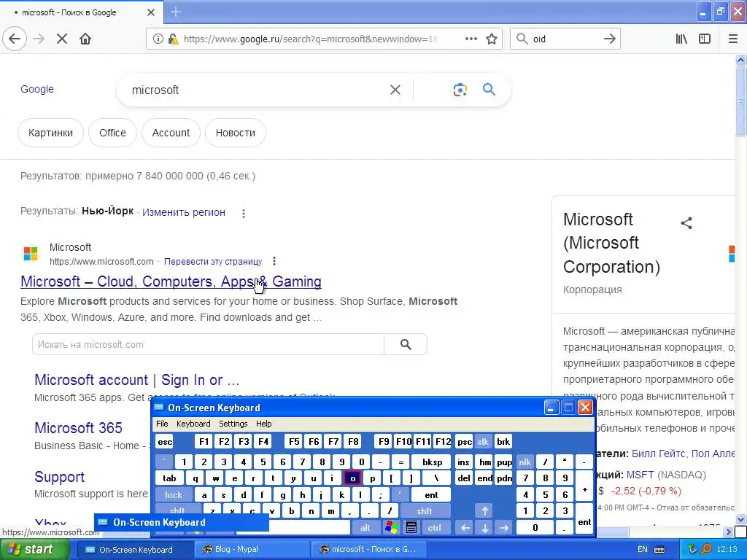This screenshot has height=560, width=747.
Task: Toggle the nlk num lock key
Action: click(x=525, y=462)
